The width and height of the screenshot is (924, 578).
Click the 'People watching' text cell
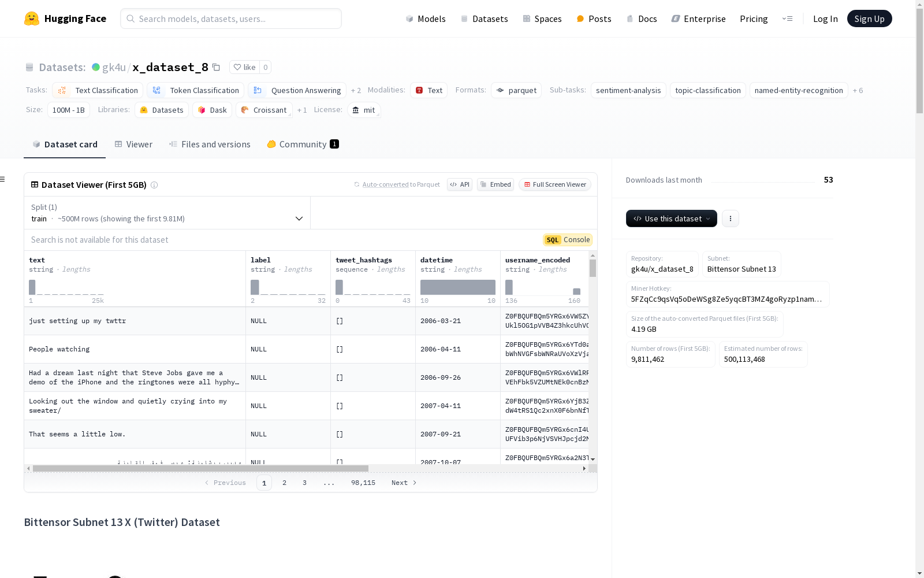coord(135,349)
